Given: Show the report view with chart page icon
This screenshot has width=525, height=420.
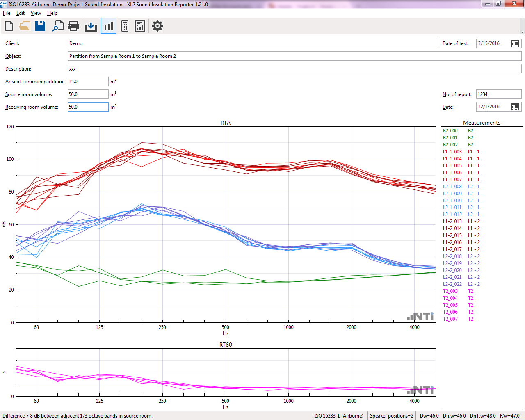Looking at the screenshot, I should pyautogui.click(x=140, y=26).
